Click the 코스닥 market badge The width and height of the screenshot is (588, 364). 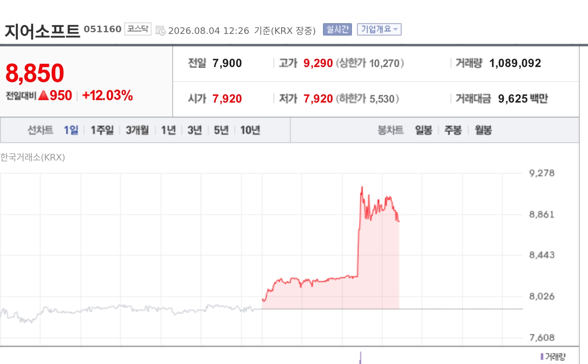[138, 29]
